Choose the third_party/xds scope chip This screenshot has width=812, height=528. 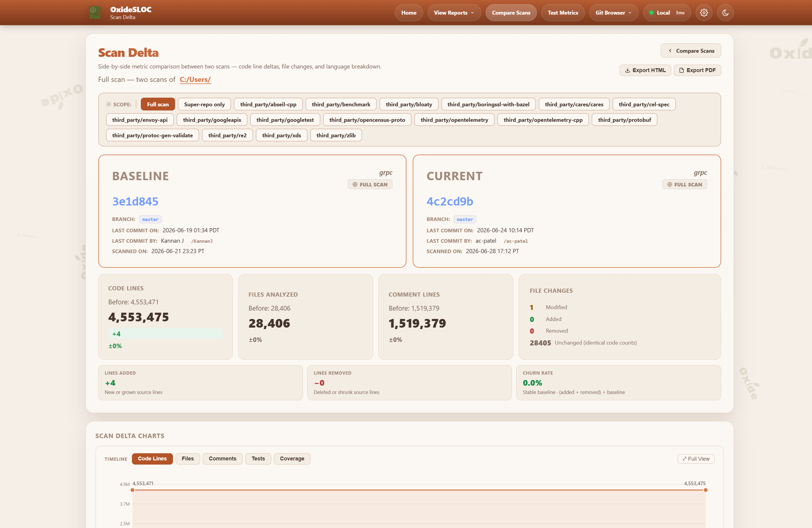pyautogui.click(x=281, y=135)
